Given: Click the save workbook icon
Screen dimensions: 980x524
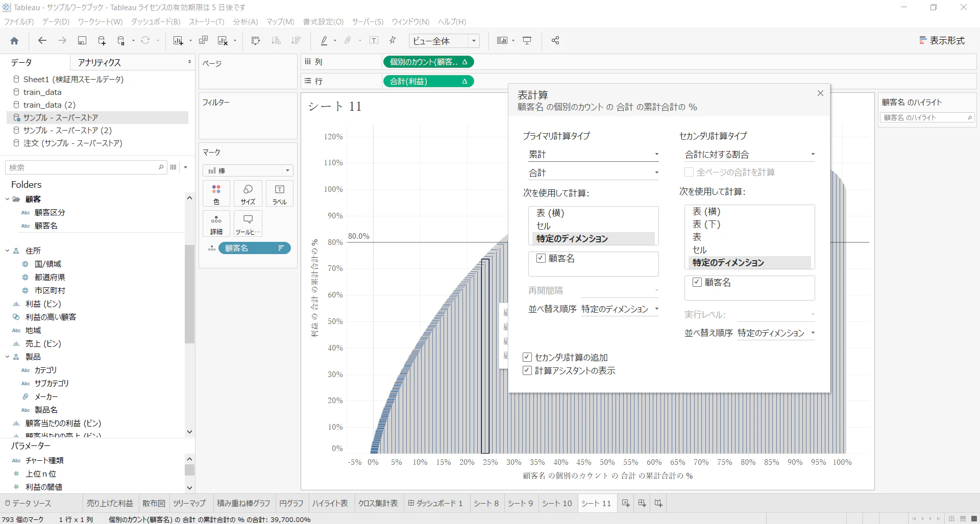Looking at the screenshot, I should point(82,41).
